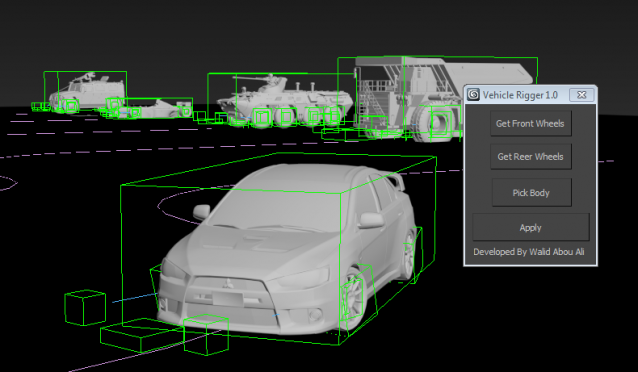The image size is (638, 372).
Task: Apply the vehicle rig
Action: (x=531, y=228)
